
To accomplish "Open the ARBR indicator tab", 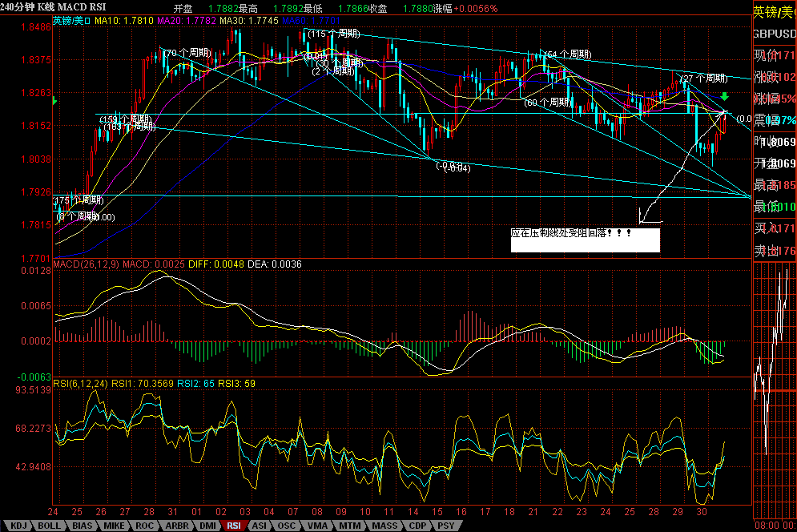I will tap(175, 526).
